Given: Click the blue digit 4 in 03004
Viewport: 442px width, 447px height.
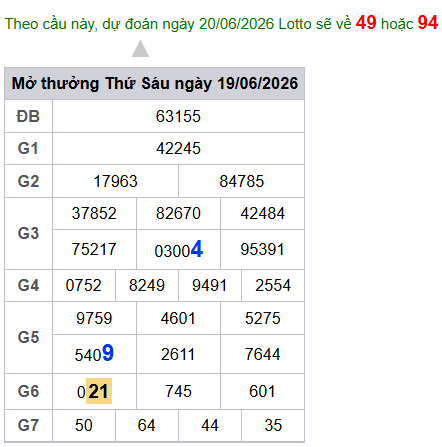Looking at the screenshot, I should (x=197, y=249).
